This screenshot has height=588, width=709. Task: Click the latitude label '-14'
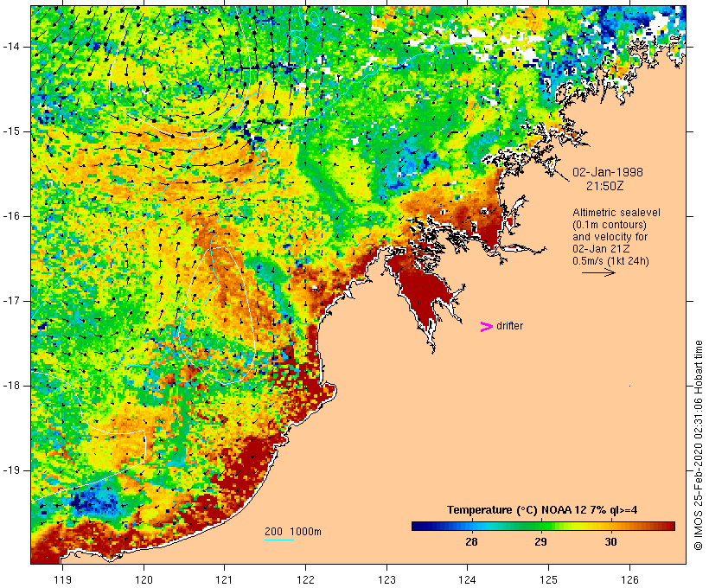(x=11, y=47)
